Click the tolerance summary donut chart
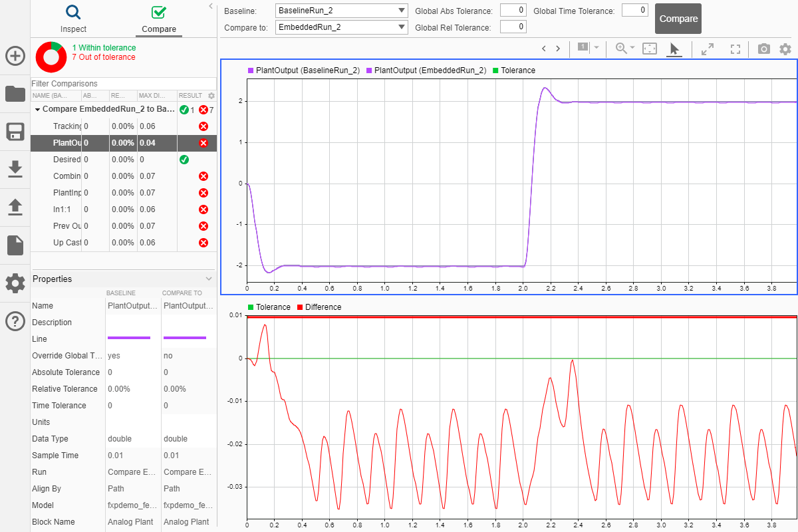Viewport: 798px width, 532px height. click(x=50, y=57)
